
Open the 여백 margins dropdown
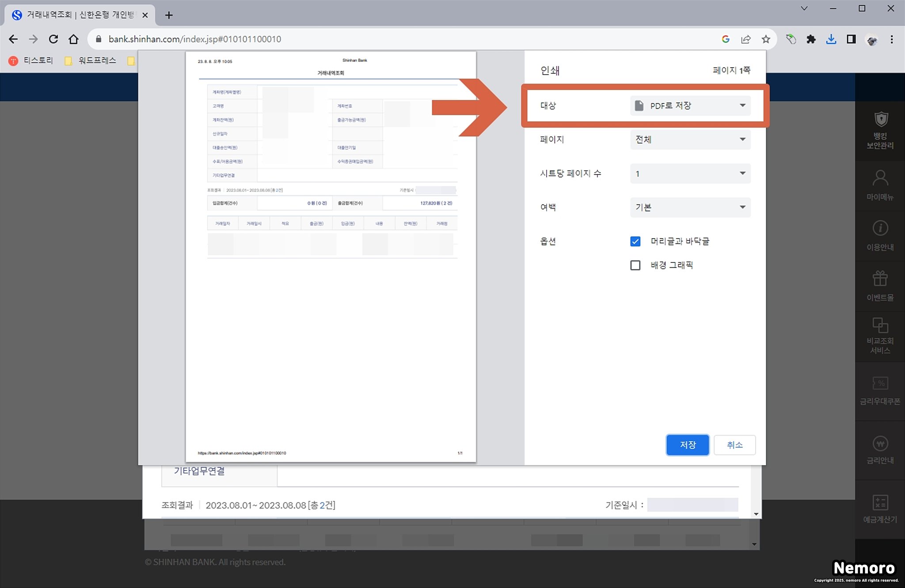690,207
